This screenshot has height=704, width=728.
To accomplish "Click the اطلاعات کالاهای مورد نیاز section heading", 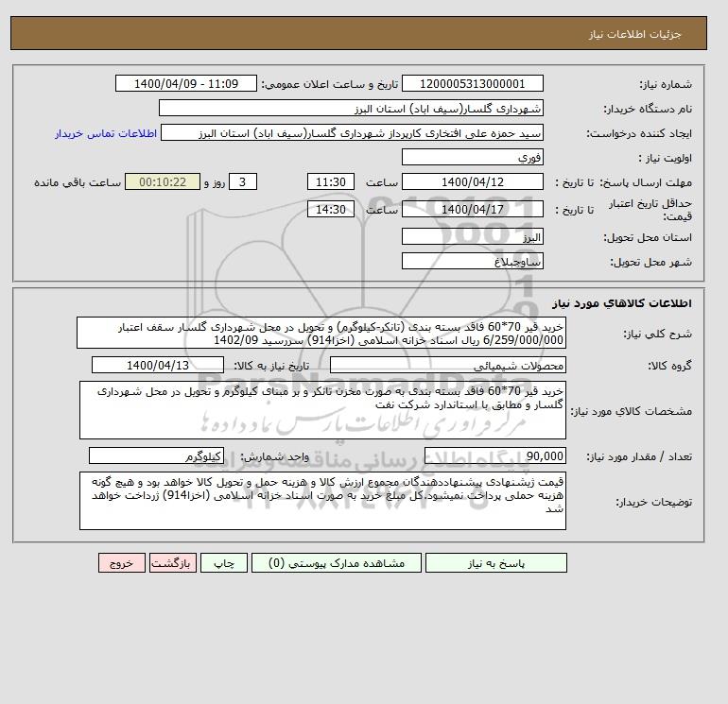I will (x=622, y=303).
